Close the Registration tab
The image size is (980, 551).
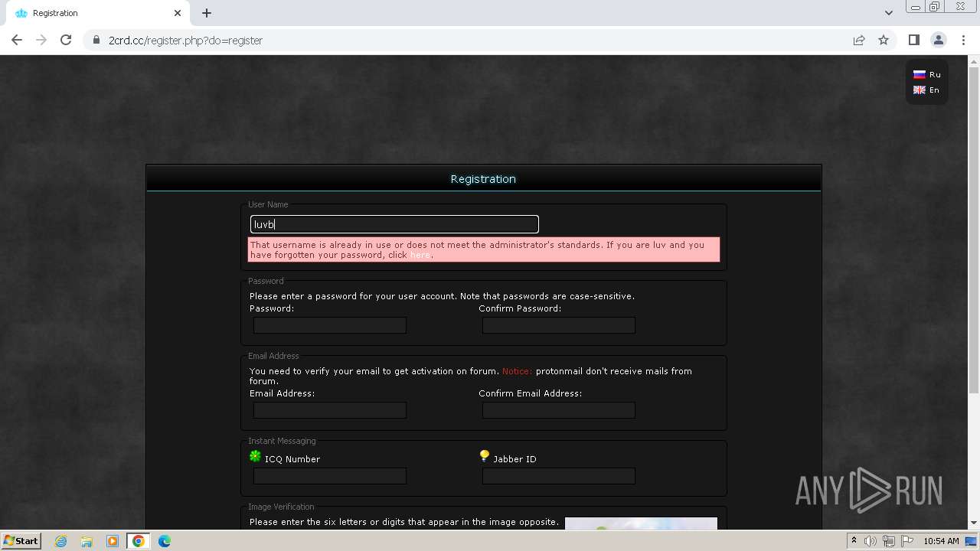click(x=178, y=13)
